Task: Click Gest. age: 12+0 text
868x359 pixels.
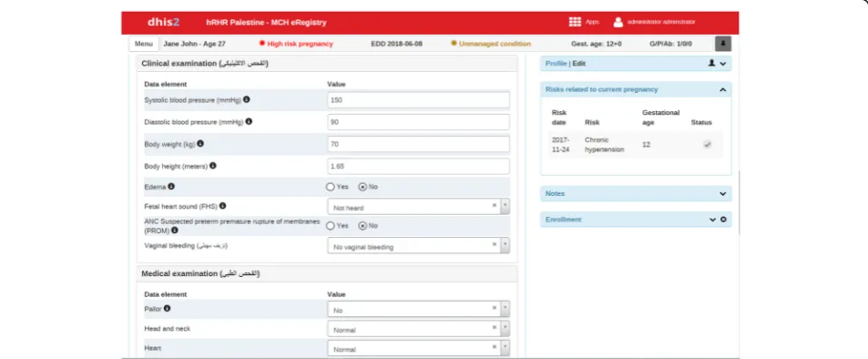Action: (597, 44)
